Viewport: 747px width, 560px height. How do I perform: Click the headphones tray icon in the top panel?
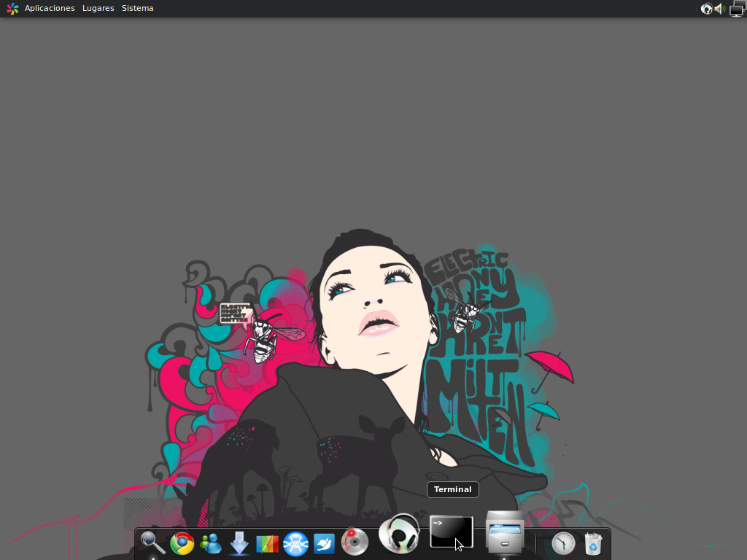point(706,9)
